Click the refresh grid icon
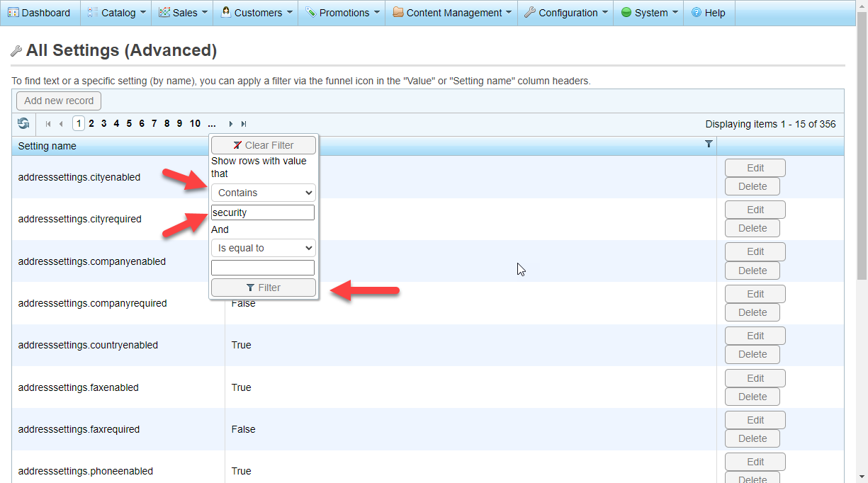 click(x=23, y=124)
